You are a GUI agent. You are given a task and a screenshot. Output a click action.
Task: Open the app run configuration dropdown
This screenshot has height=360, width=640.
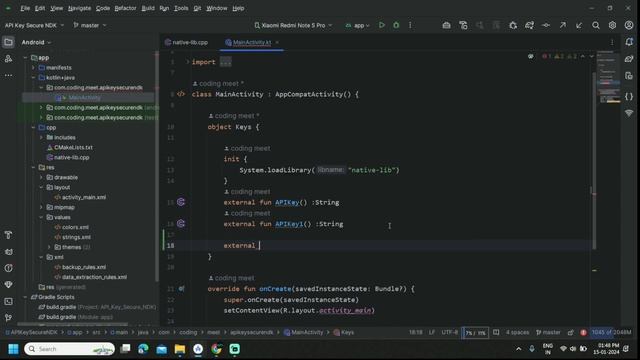coord(357,25)
